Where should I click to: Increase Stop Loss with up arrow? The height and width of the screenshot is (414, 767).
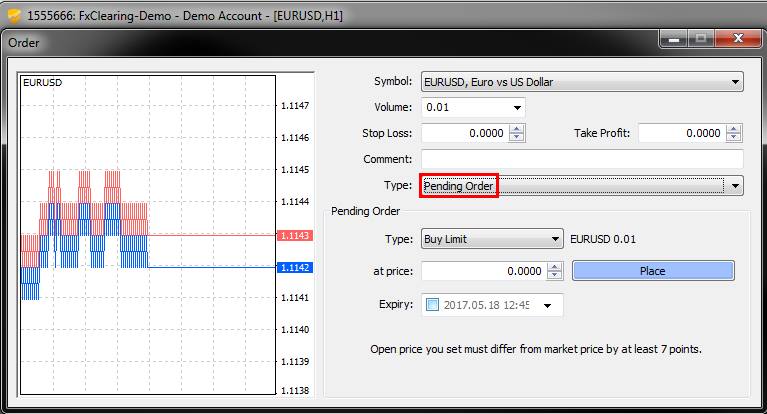click(x=517, y=129)
